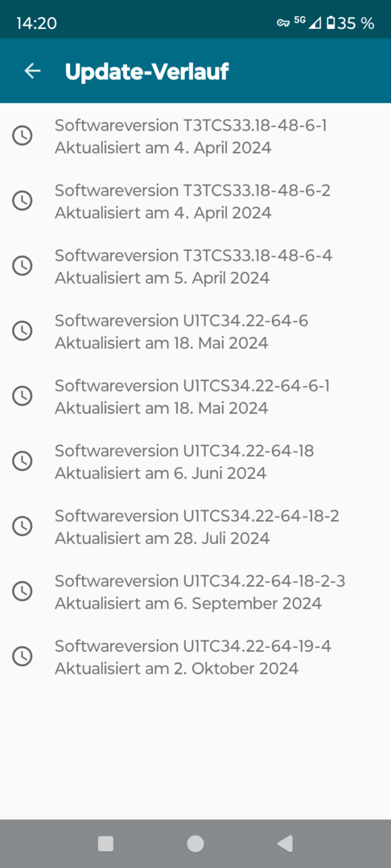The image size is (391, 868).
Task: Open the Android recent apps square button
Action: pos(105,844)
